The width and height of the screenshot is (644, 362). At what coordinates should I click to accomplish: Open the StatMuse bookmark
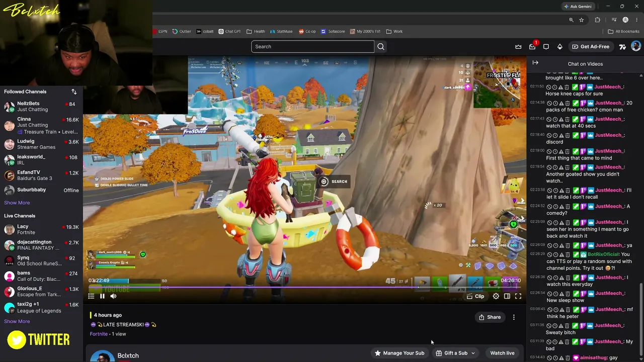coord(281,31)
